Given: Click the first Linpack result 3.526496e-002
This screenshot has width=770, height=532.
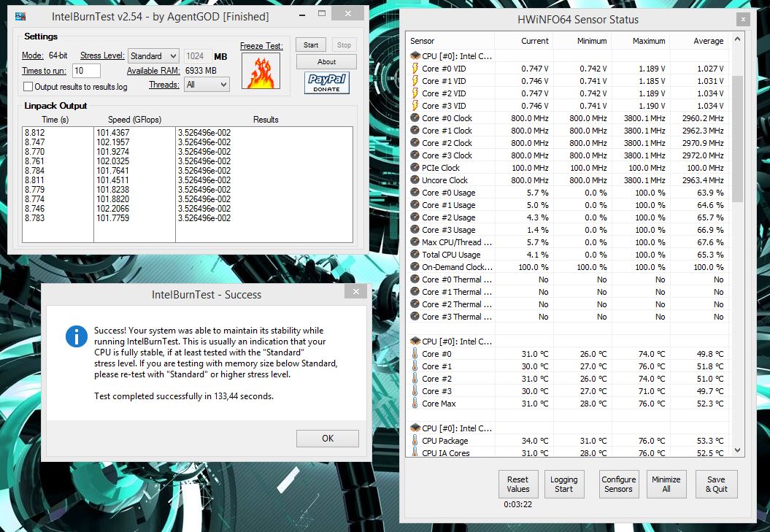Looking at the screenshot, I should 204,133.
